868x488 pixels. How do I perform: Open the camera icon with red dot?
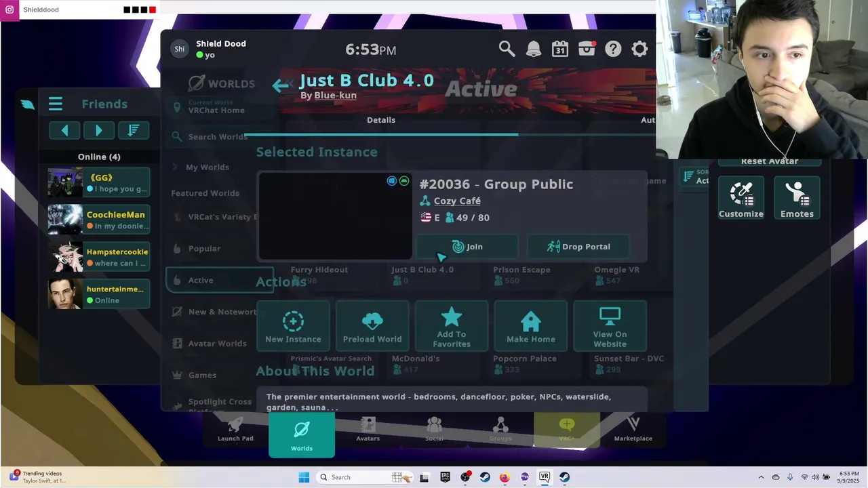[587, 49]
